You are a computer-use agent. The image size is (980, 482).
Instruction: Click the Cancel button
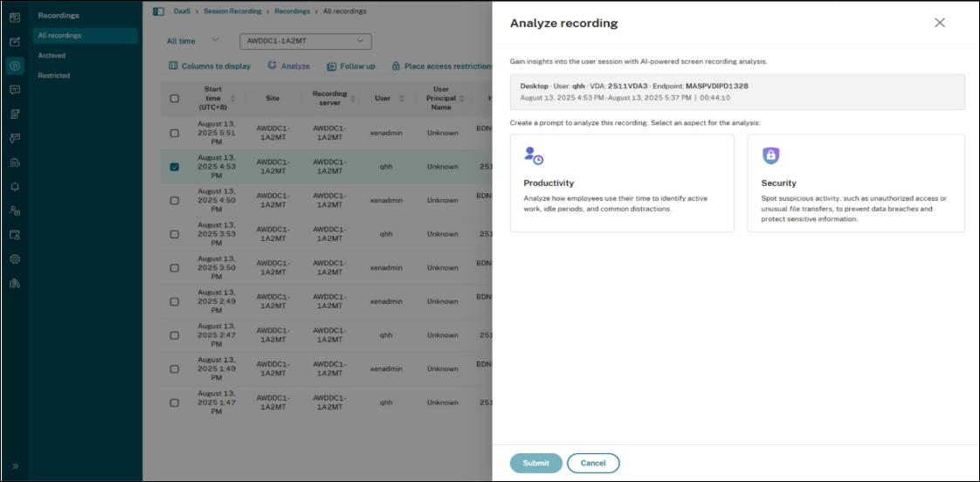[x=593, y=463]
